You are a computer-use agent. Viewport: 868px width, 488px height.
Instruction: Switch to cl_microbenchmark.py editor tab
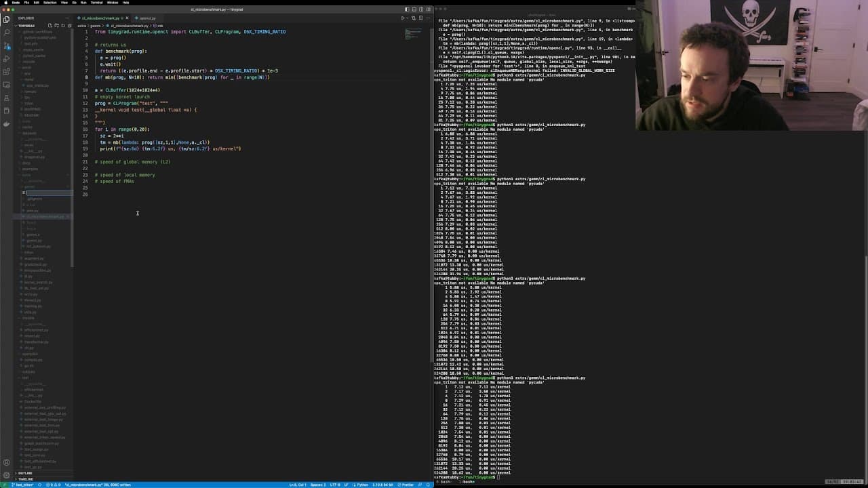pyautogui.click(x=100, y=18)
